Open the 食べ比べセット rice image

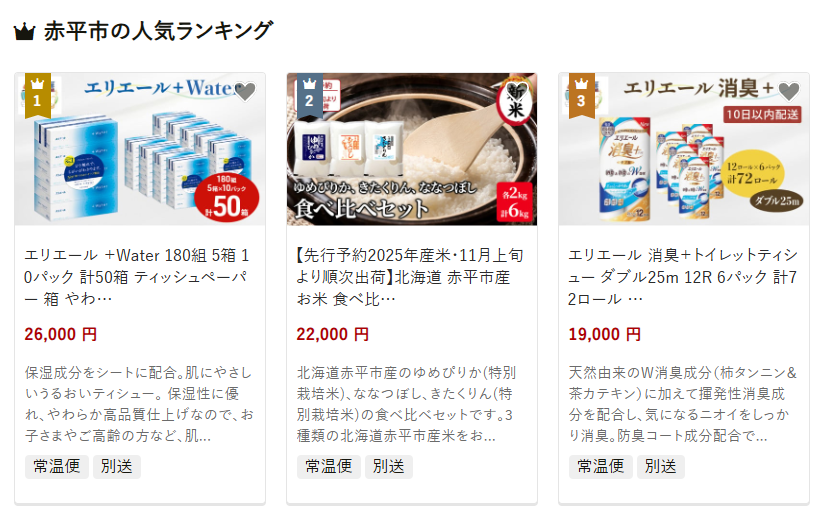(412, 149)
